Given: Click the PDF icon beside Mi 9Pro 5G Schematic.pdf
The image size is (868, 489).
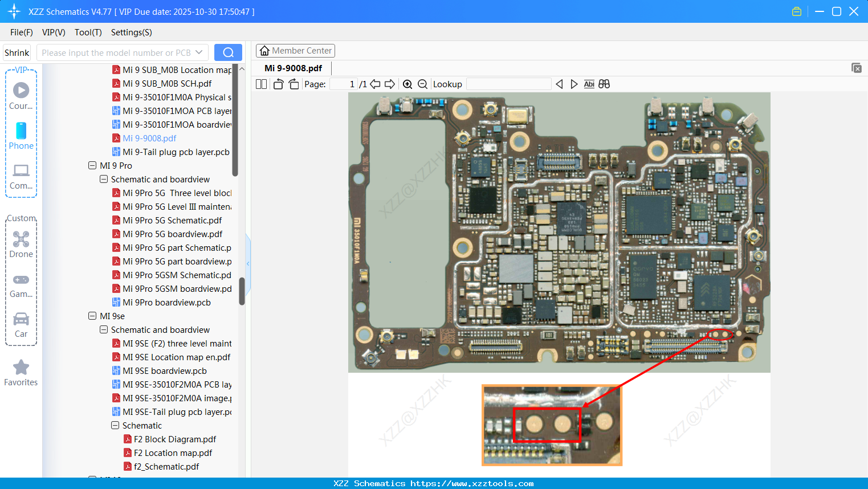Looking at the screenshot, I should (x=116, y=221).
